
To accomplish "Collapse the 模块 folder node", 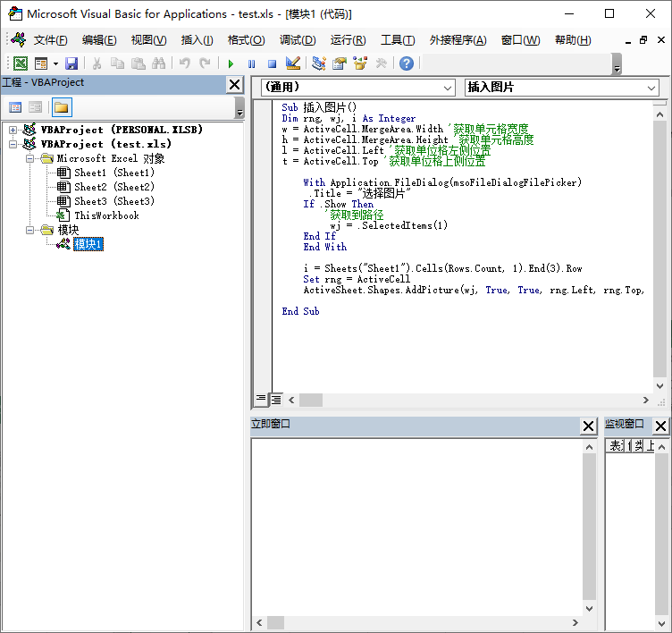I will pos(29,231).
